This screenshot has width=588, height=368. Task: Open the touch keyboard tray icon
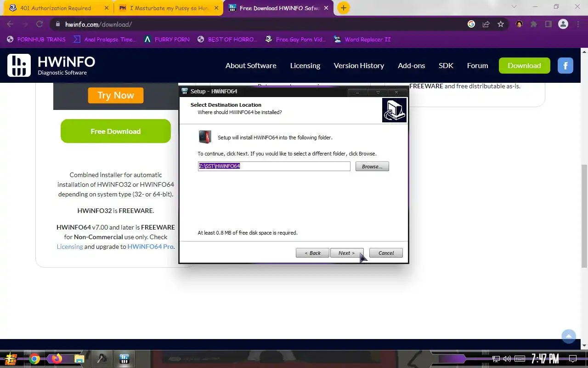(520, 359)
